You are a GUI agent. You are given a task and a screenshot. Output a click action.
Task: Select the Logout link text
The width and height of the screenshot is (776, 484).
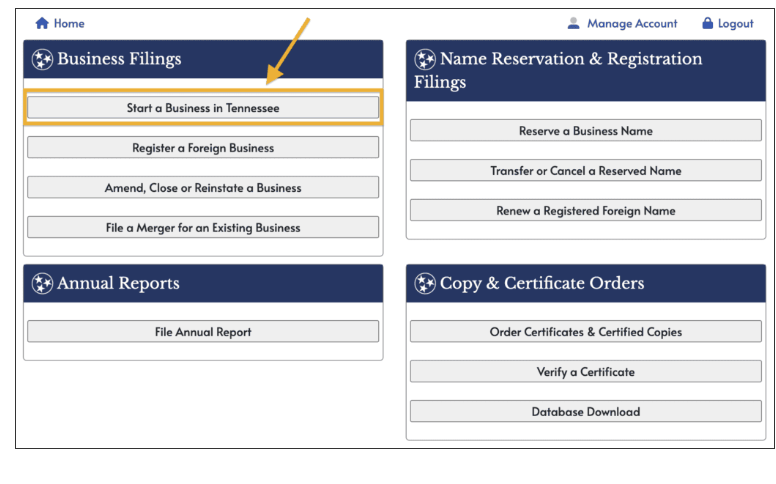point(735,23)
